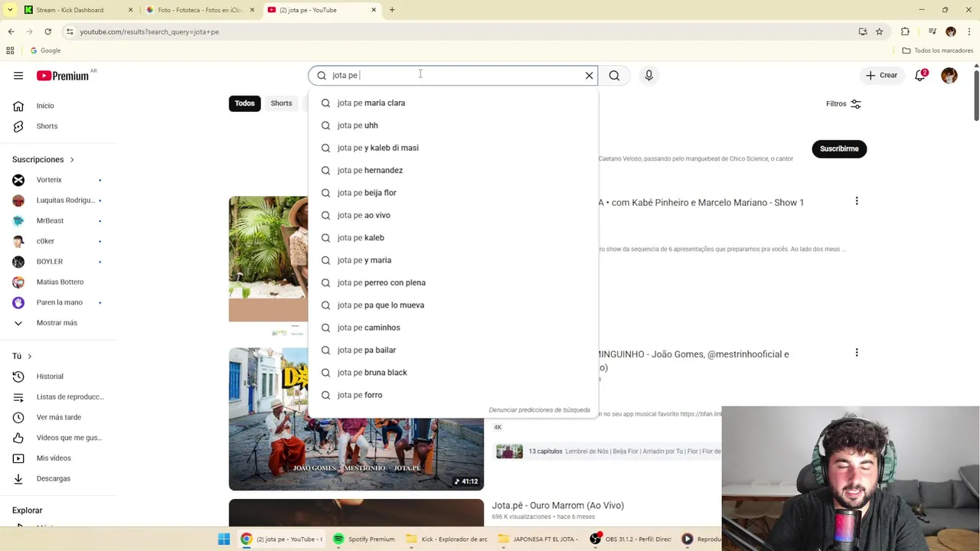This screenshot has width=980, height=551.
Task: Clear the search box text
Action: click(x=589, y=76)
